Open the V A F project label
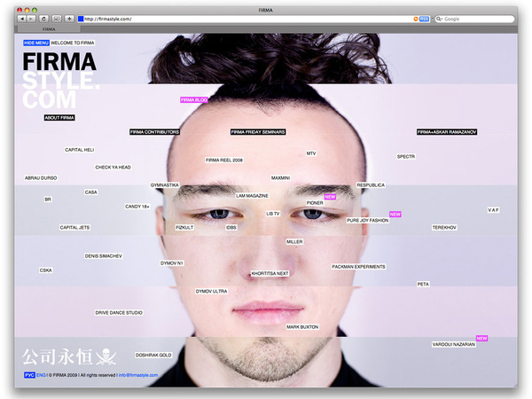 (x=493, y=210)
